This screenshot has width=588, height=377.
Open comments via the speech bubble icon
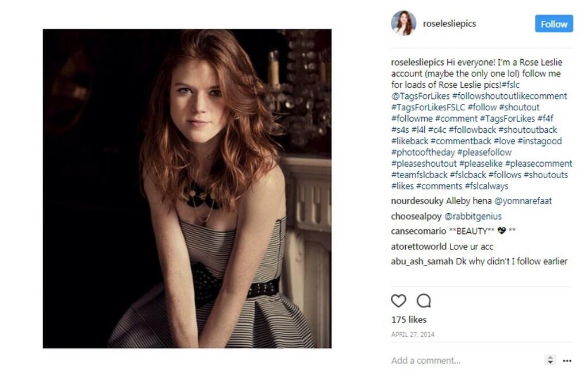424,301
